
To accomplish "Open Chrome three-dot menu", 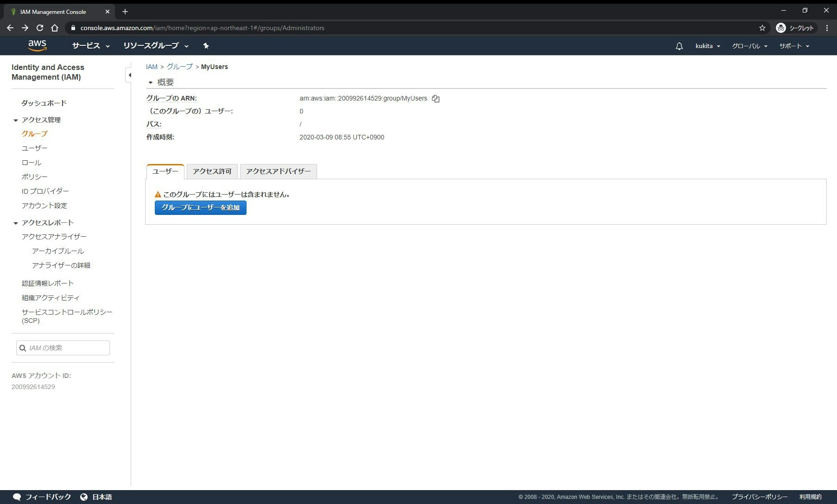I will coord(827,28).
